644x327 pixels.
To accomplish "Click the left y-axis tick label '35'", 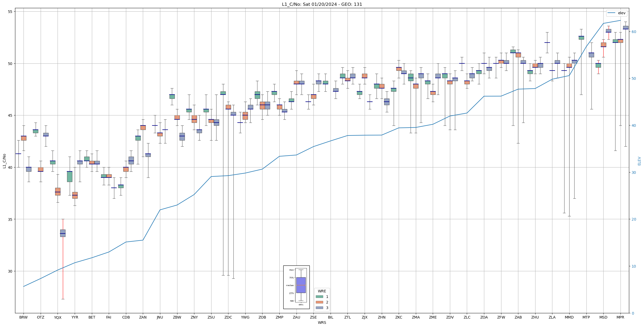I will tap(11, 219).
